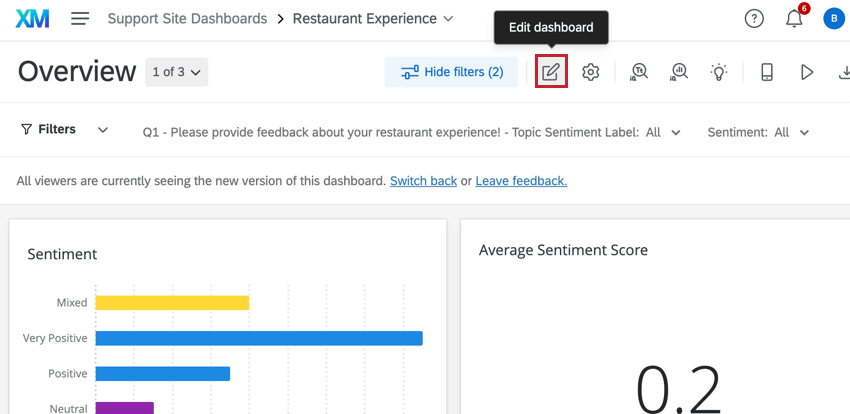Viewport: 850px width, 414px height.
Task: Open the hamburger navigation menu
Action: point(81,19)
